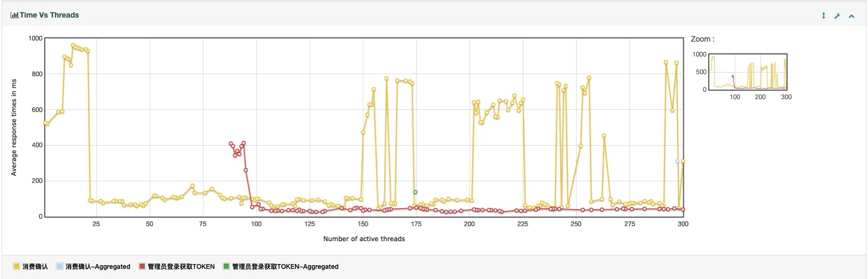Click the Number of active threads axis label
This screenshot has width=868, height=279.
(364, 239)
